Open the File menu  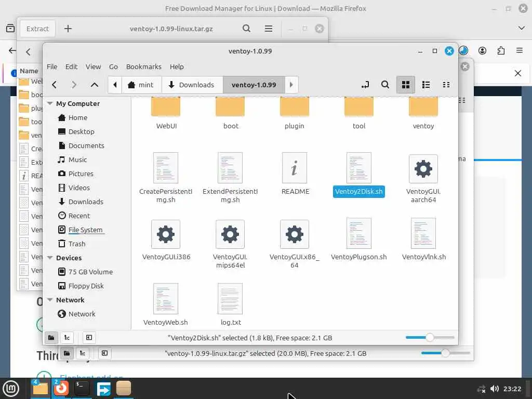[52, 67]
